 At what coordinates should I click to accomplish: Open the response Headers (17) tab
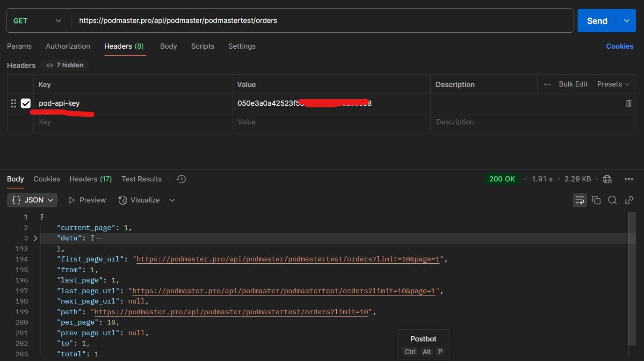91,179
